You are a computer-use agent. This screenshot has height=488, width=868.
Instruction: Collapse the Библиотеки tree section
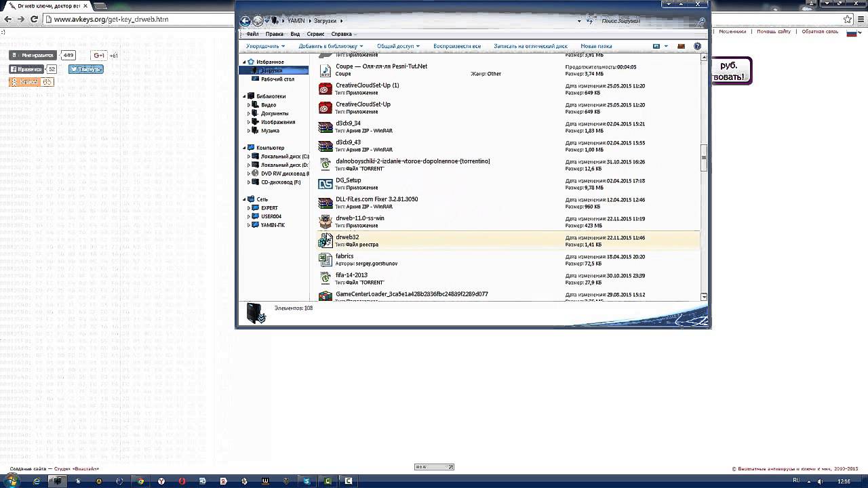point(245,96)
